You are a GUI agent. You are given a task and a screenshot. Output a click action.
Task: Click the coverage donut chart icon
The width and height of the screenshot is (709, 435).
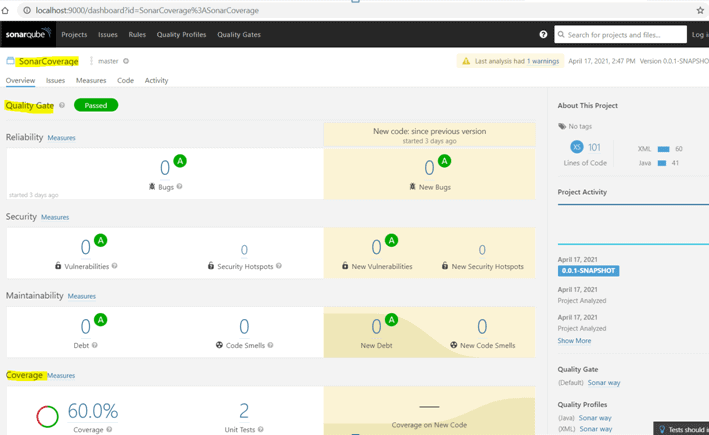(x=47, y=416)
